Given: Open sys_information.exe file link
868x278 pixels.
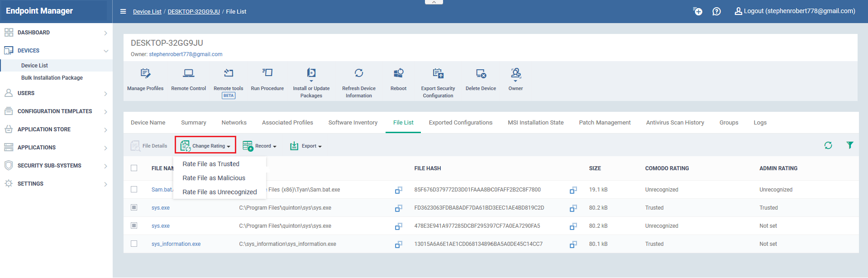Looking at the screenshot, I should [x=176, y=244].
